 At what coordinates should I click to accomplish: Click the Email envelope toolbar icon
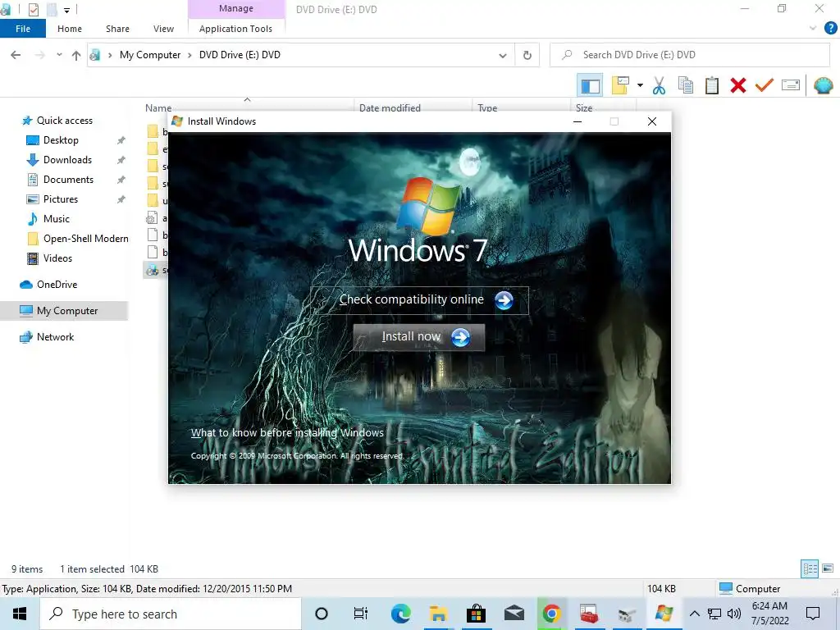[x=791, y=85]
